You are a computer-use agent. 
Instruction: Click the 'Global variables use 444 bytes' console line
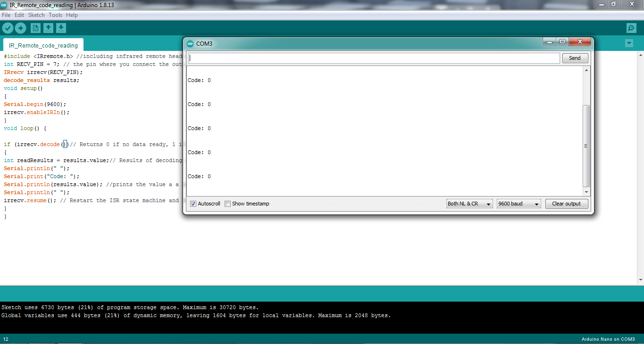point(196,315)
